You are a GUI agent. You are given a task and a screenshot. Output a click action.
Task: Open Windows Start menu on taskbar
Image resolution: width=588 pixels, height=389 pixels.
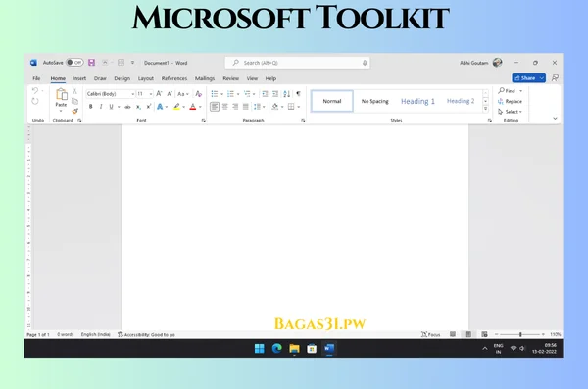coord(259,349)
